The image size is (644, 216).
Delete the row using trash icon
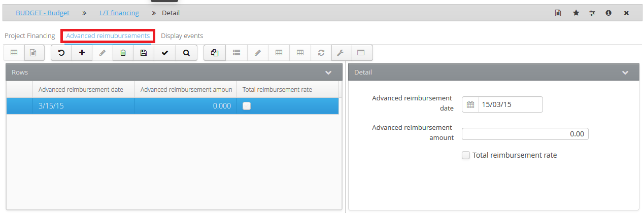click(123, 53)
